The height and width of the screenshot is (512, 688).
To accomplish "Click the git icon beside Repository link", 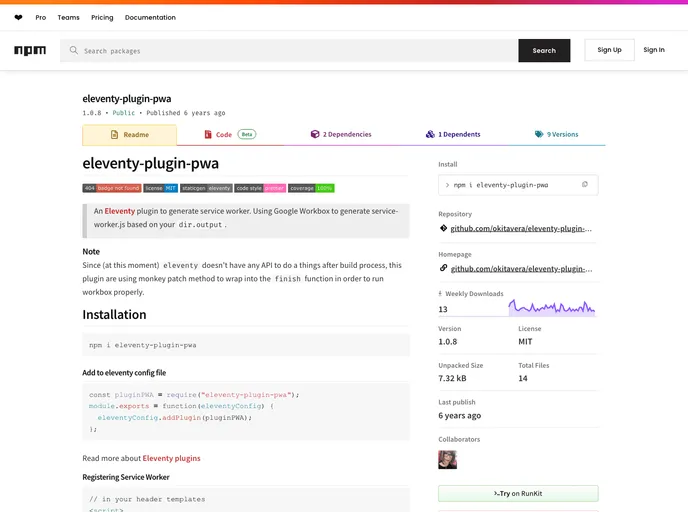I will pos(443,228).
